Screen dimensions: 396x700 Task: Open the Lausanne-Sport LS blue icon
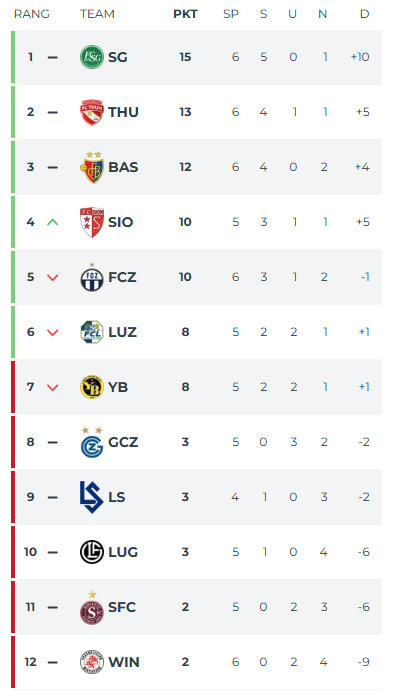(x=92, y=497)
